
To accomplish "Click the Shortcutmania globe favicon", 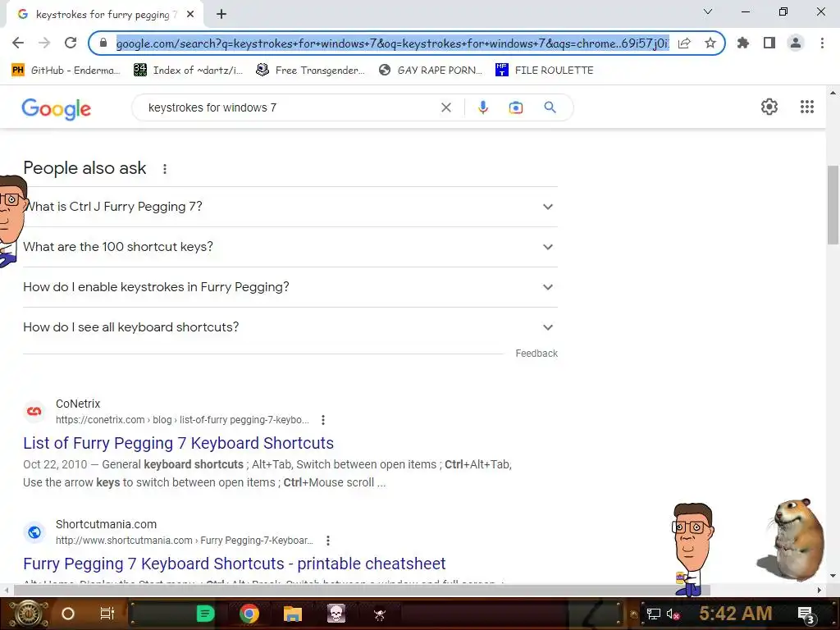I will pyautogui.click(x=34, y=532).
